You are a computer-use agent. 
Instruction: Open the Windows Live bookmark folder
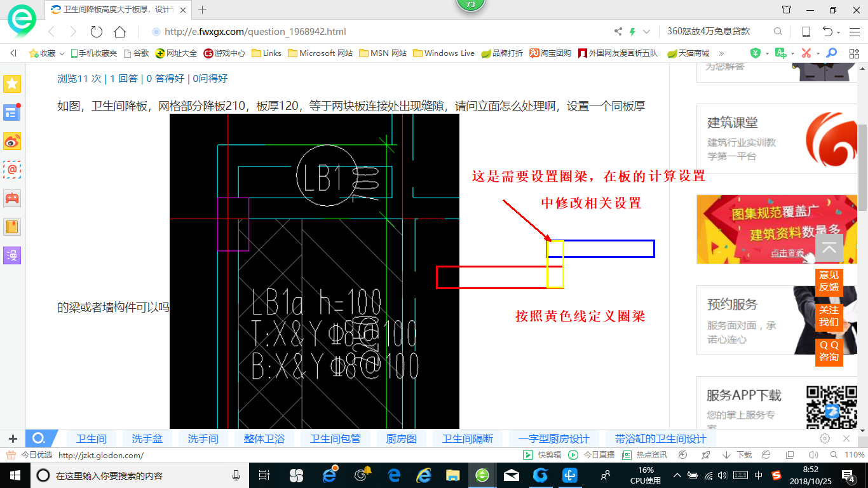[444, 53]
